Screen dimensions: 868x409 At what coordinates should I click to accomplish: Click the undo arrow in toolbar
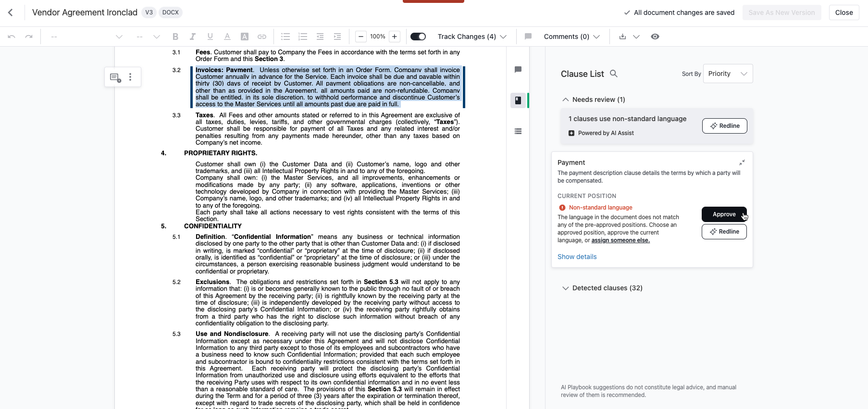(x=12, y=37)
